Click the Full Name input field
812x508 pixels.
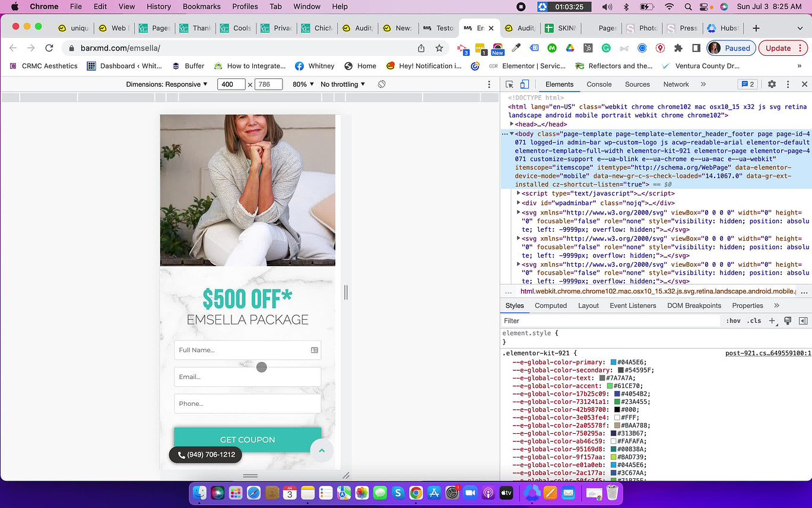tap(248, 350)
